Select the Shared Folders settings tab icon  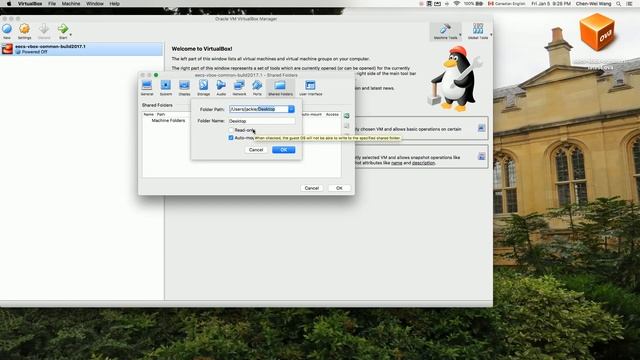[280, 85]
